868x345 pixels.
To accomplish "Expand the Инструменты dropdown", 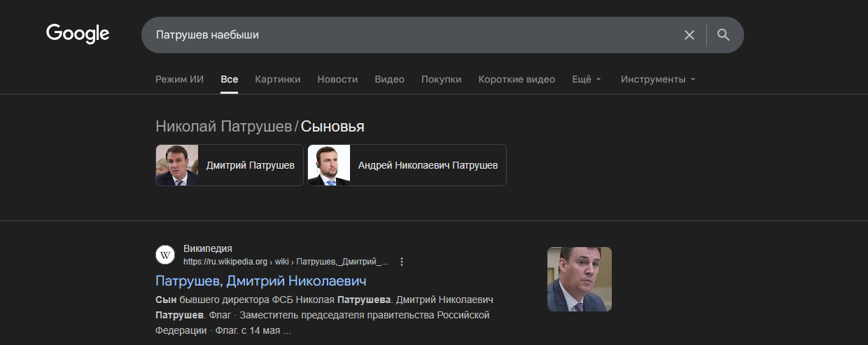I will (658, 79).
